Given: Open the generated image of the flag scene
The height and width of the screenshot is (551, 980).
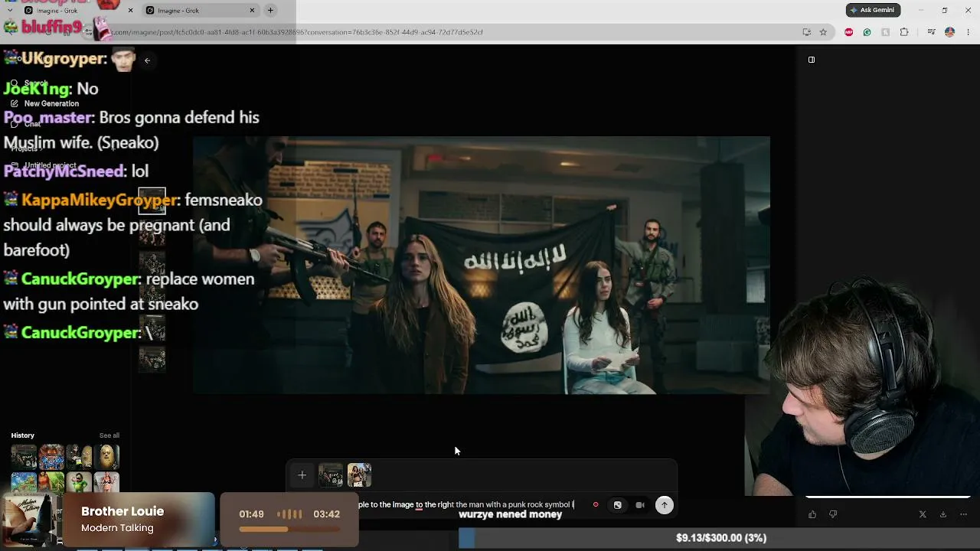Looking at the screenshot, I should 482,266.
